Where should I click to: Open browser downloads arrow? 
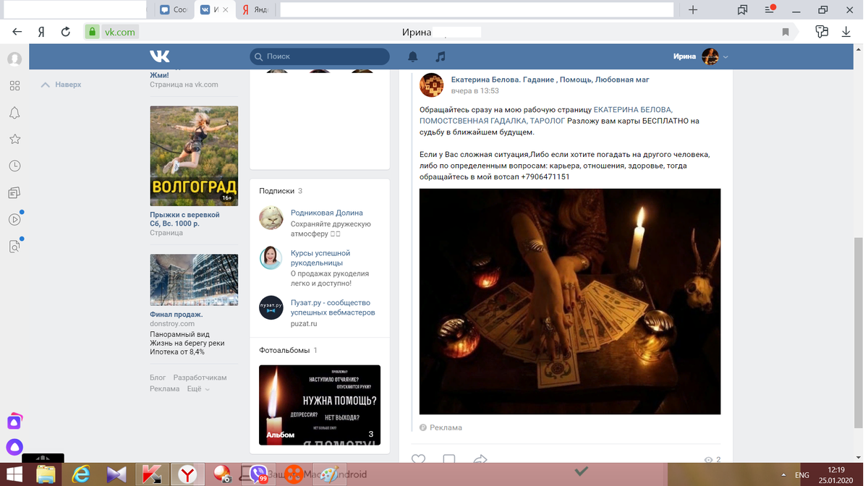[846, 32]
